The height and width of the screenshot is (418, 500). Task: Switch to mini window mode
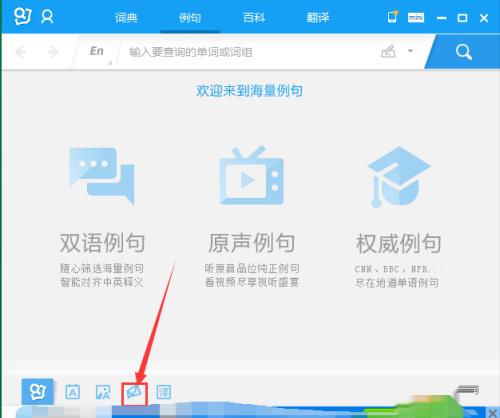pos(416,17)
